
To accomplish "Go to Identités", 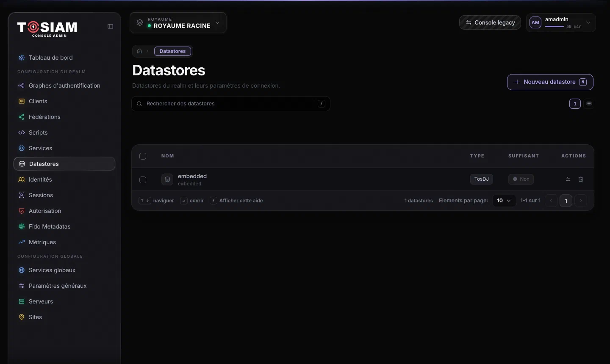I will coord(64,179).
